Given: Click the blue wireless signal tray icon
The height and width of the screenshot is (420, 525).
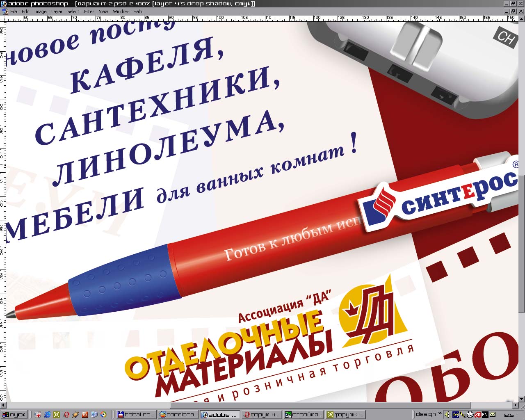Looking at the screenshot, I should [x=455, y=415].
